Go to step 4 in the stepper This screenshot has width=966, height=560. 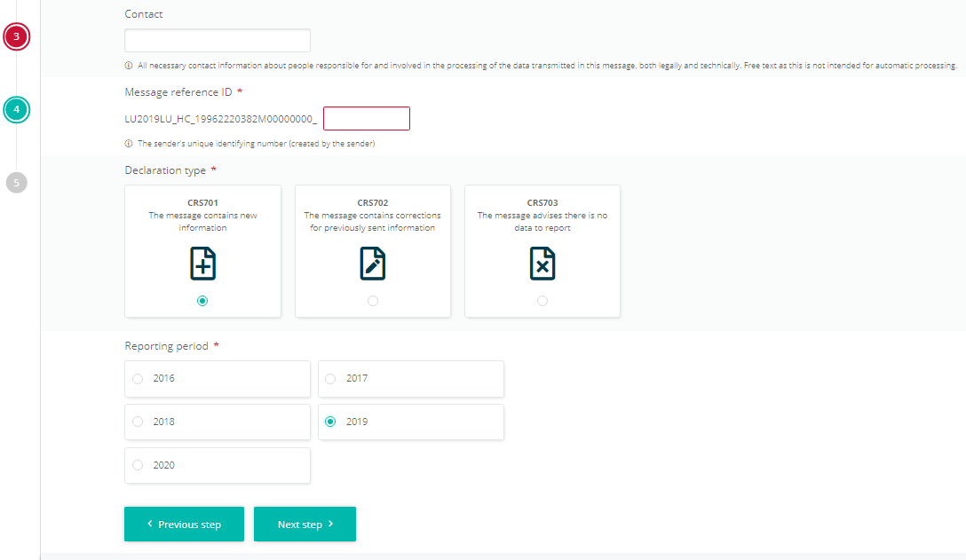[17, 110]
